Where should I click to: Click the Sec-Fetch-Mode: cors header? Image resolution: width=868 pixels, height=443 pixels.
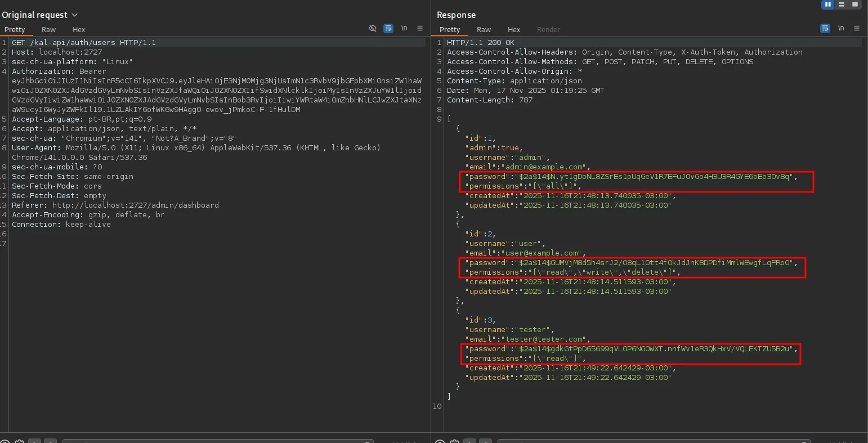pyautogui.click(x=57, y=186)
